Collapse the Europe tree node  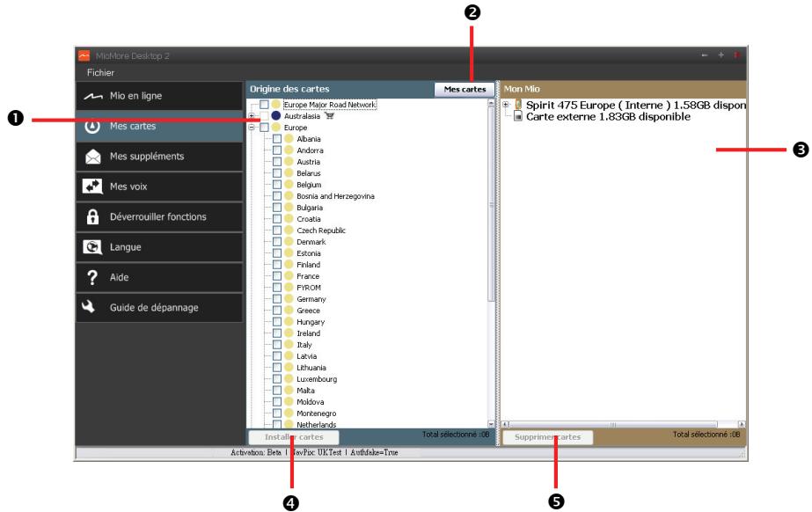252,128
